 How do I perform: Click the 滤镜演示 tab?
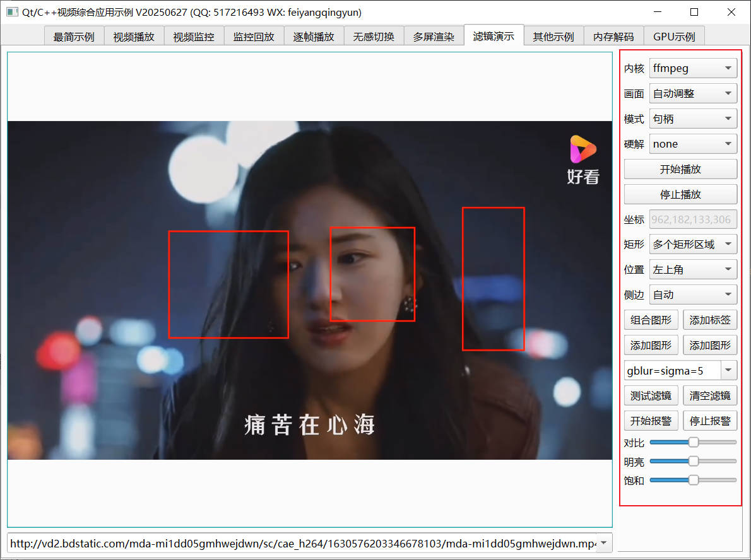click(x=494, y=35)
